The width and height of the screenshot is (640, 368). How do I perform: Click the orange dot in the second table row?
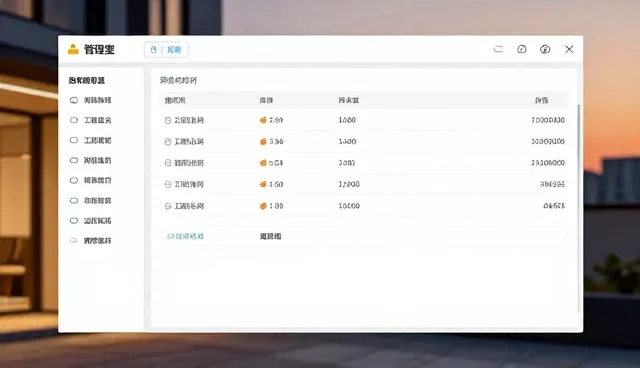[x=263, y=142]
